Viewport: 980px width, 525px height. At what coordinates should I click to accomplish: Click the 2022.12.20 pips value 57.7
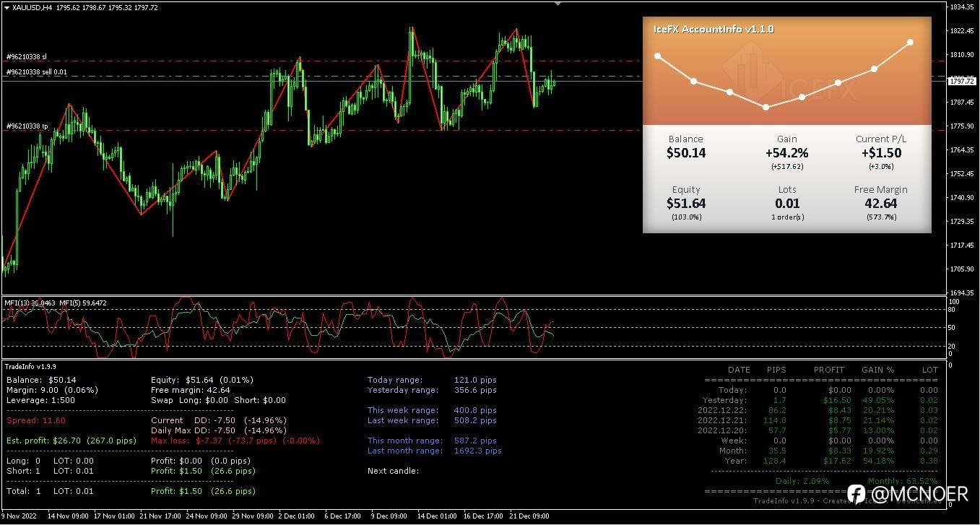coord(778,430)
